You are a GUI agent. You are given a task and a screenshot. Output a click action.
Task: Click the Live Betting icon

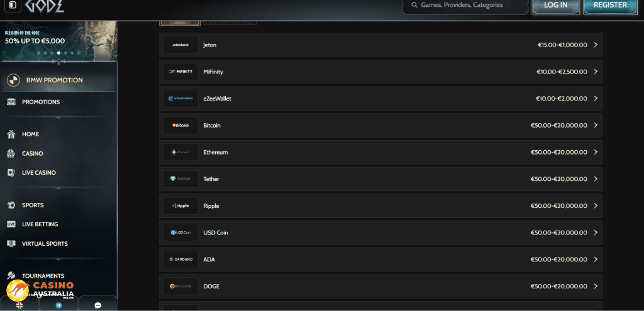11,224
